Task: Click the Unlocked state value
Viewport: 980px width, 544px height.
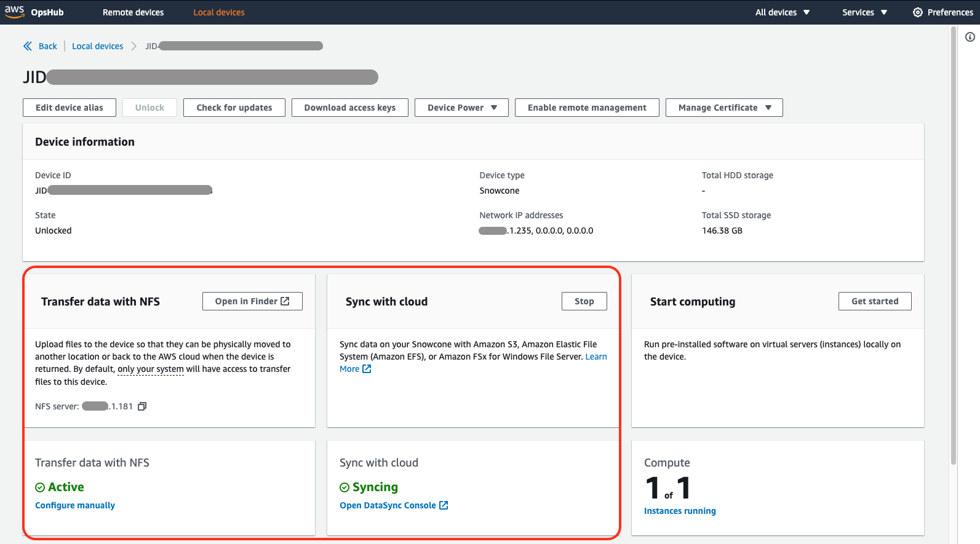Action: click(54, 231)
